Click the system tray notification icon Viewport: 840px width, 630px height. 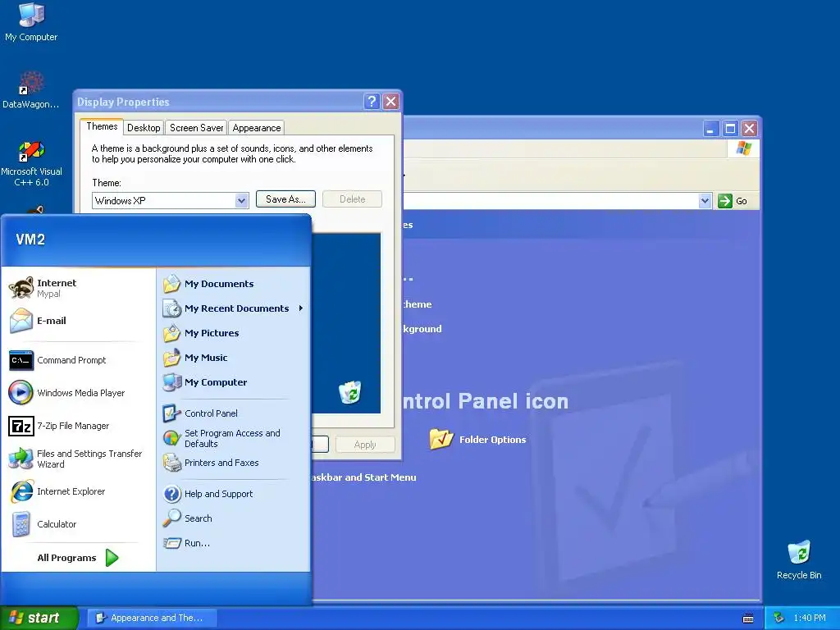(x=778, y=619)
